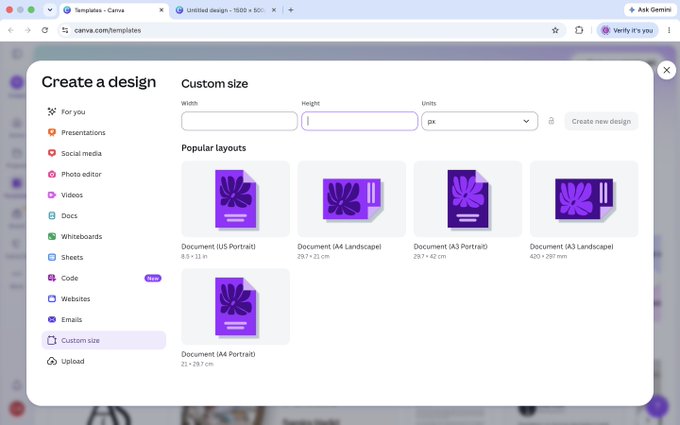The height and width of the screenshot is (425, 680).
Task: Click the New badge next to Code
Action: coord(153,278)
